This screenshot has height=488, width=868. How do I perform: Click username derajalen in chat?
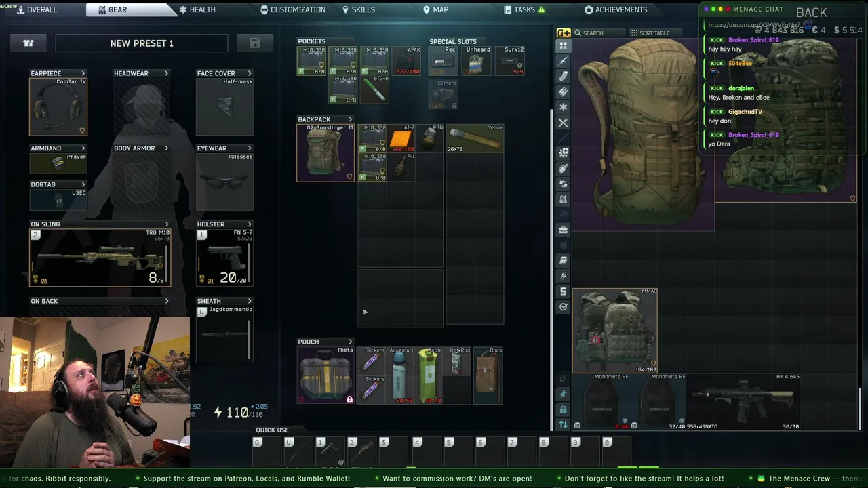pyautogui.click(x=741, y=88)
